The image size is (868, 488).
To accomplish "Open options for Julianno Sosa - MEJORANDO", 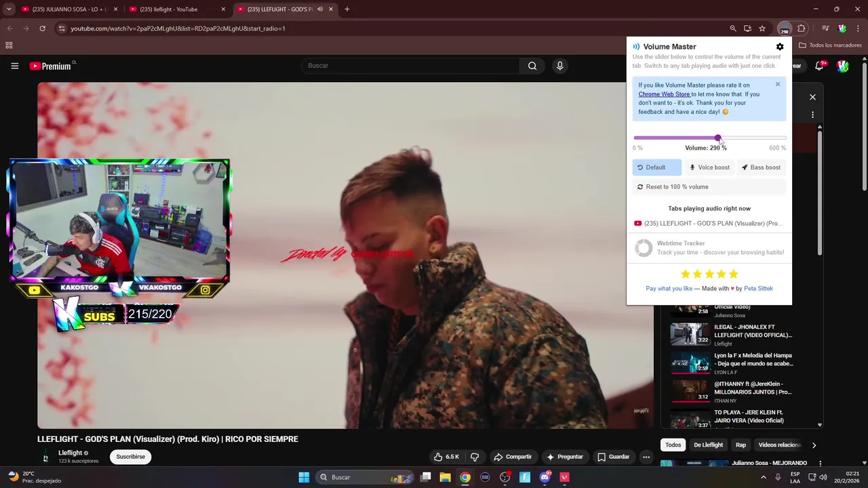I will click(x=820, y=464).
